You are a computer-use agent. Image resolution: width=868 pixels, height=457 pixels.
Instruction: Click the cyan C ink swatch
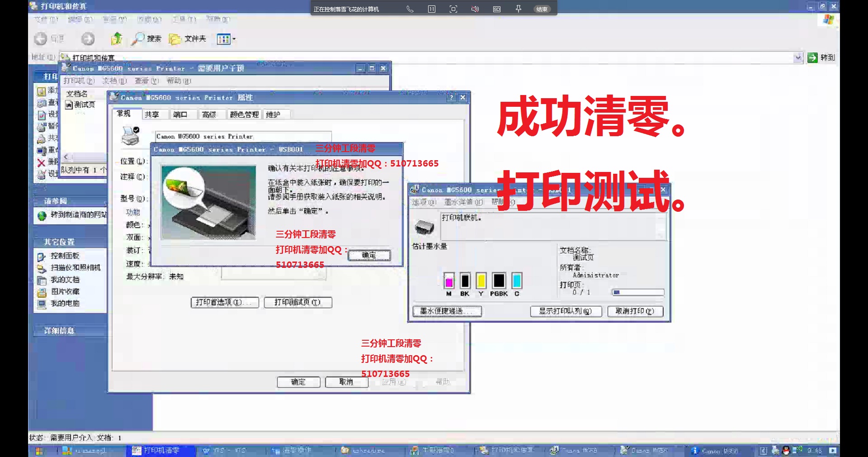[x=517, y=281]
